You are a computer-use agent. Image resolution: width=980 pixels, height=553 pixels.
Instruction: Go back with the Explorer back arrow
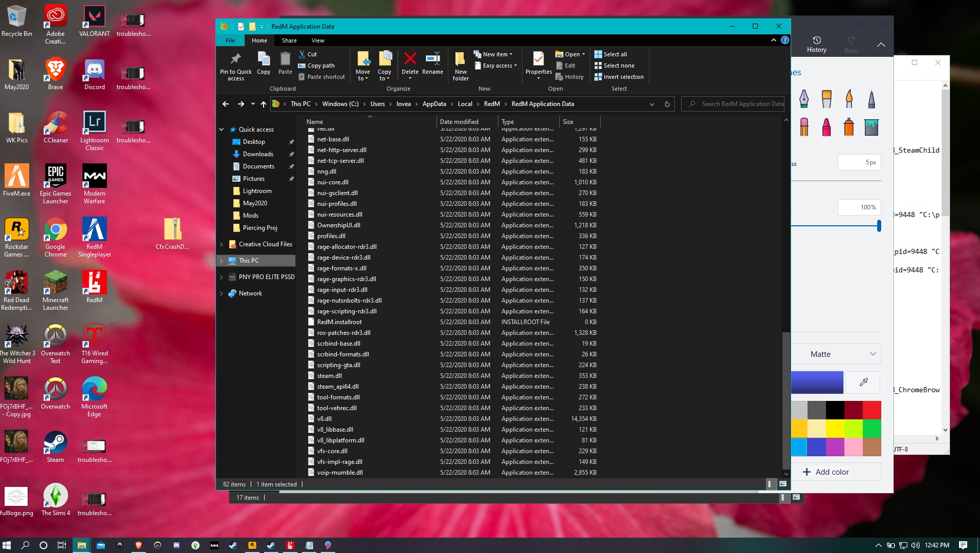click(225, 104)
